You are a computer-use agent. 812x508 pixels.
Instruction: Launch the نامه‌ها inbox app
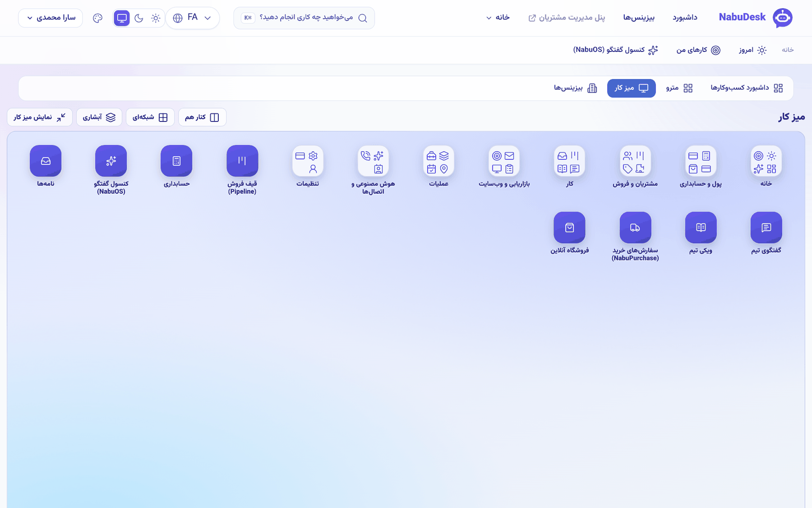pyautogui.click(x=46, y=161)
